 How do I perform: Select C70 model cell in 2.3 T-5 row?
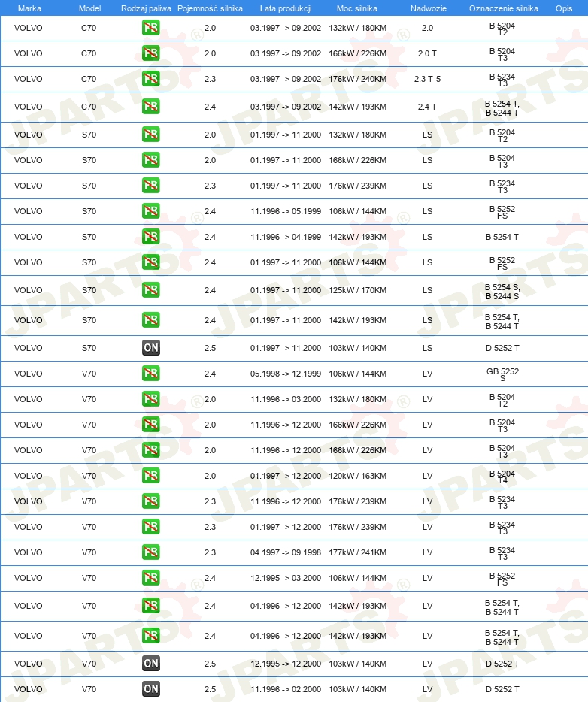[89, 79]
